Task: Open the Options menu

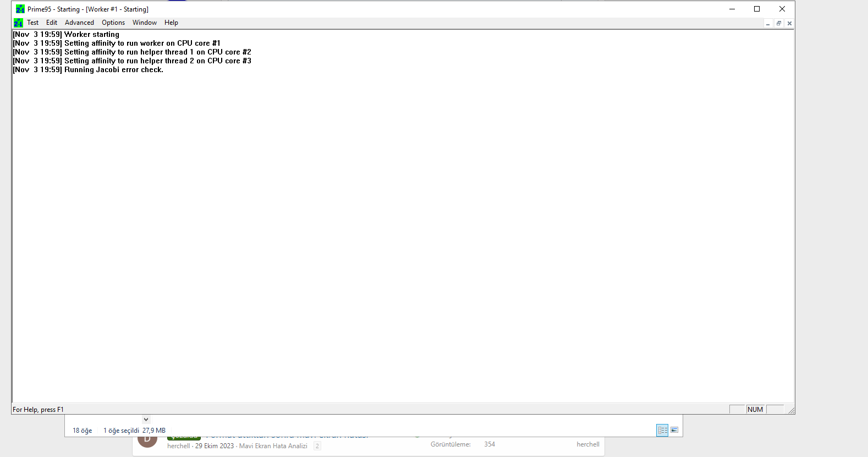Action: (x=113, y=23)
